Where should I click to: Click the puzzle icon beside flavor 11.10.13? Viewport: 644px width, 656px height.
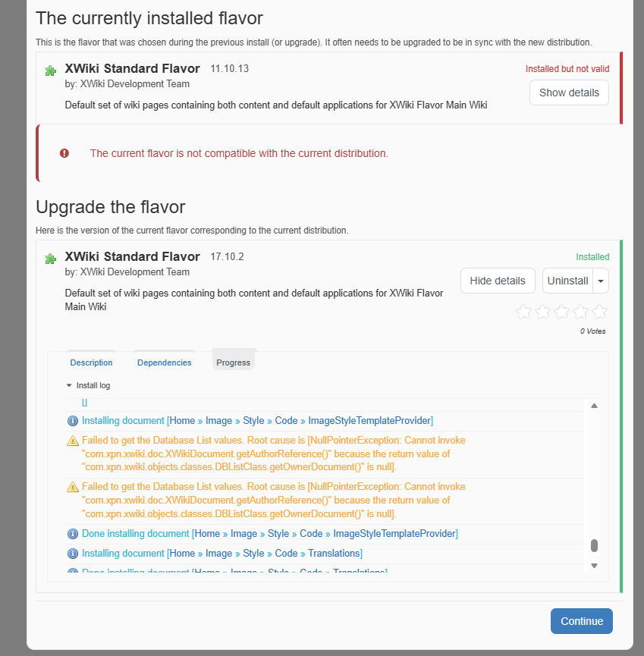(x=51, y=71)
